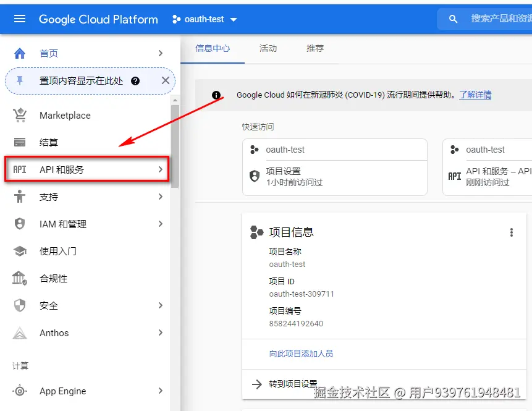Screen dimensions: 532x411
Task: Click the App Engine icon
Action: point(20,391)
